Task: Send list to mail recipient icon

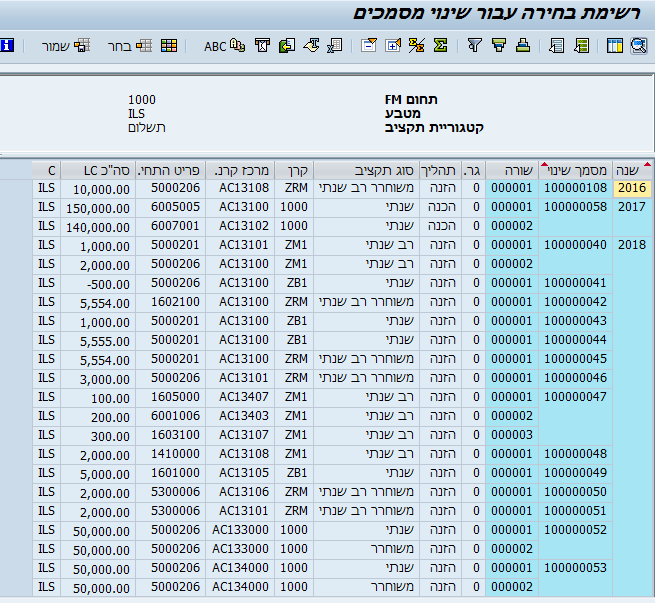Action: coord(263,45)
